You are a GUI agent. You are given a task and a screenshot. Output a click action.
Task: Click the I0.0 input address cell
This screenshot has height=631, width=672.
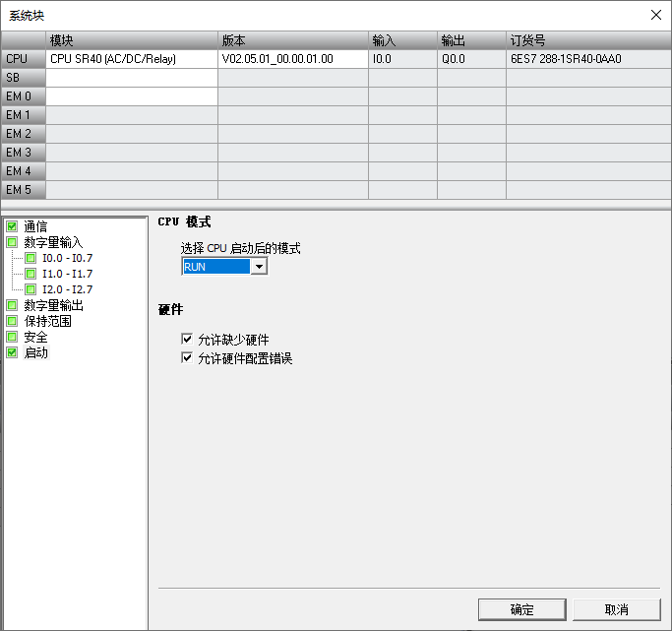(x=402, y=59)
